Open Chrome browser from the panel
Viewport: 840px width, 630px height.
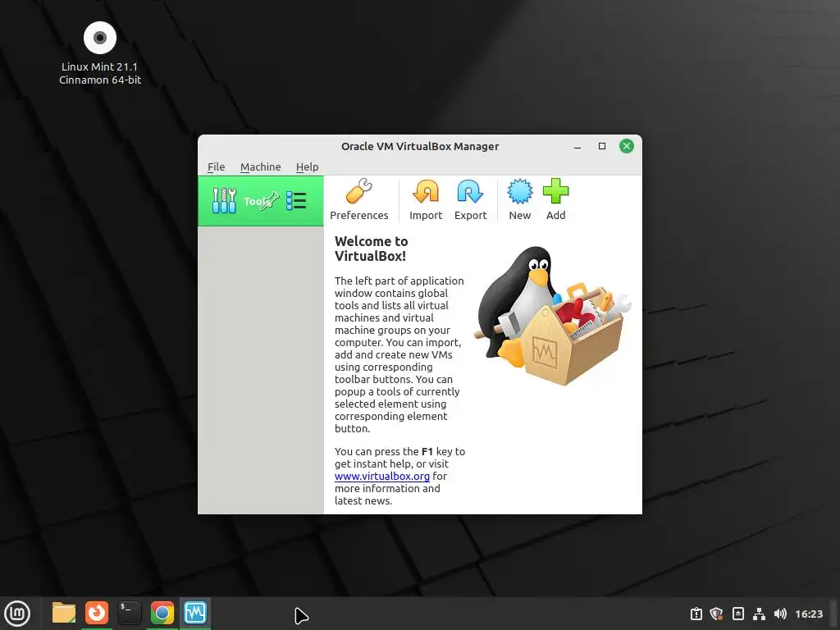162,613
